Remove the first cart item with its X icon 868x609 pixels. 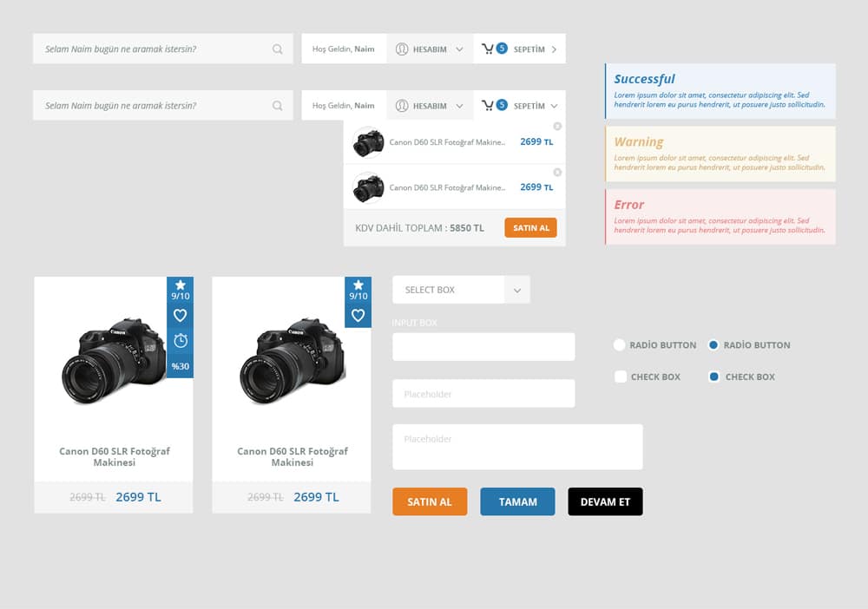tap(558, 126)
